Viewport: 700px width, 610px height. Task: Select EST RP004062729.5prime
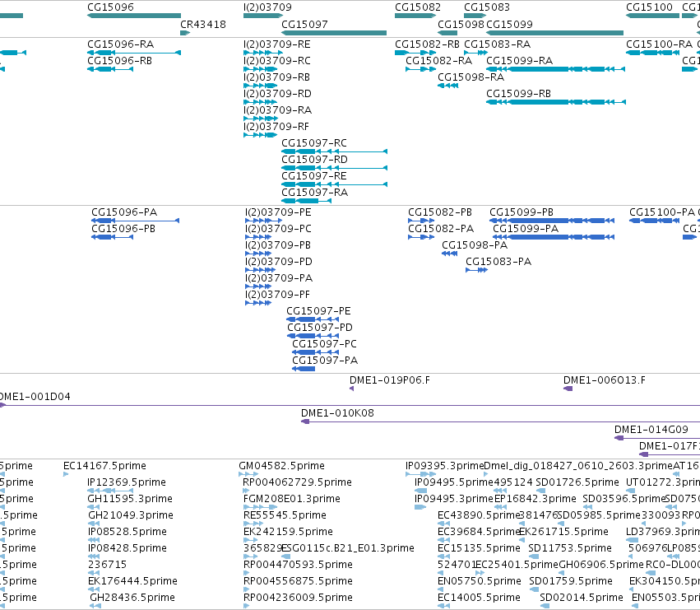[297, 482]
